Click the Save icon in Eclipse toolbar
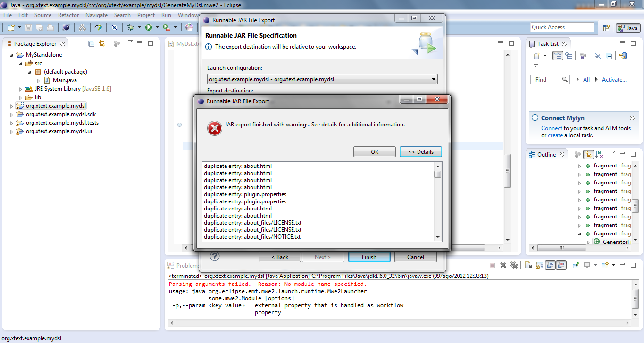 [29, 28]
